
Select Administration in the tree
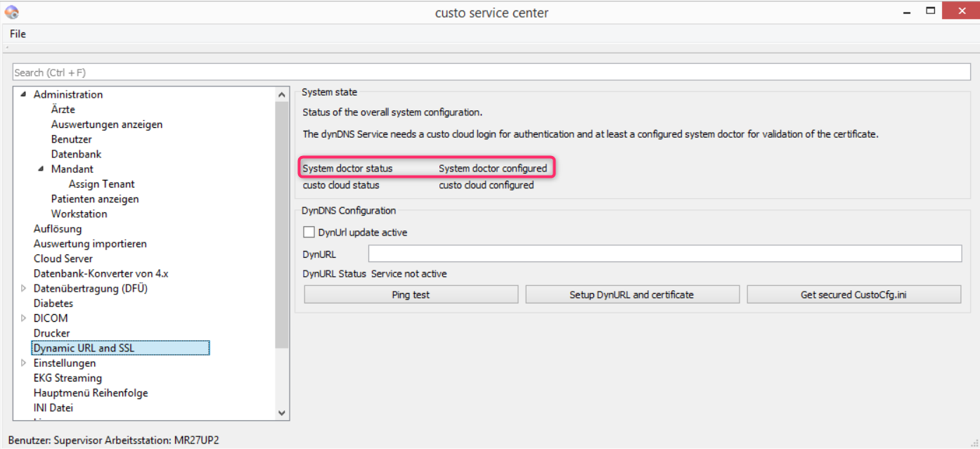[68, 95]
